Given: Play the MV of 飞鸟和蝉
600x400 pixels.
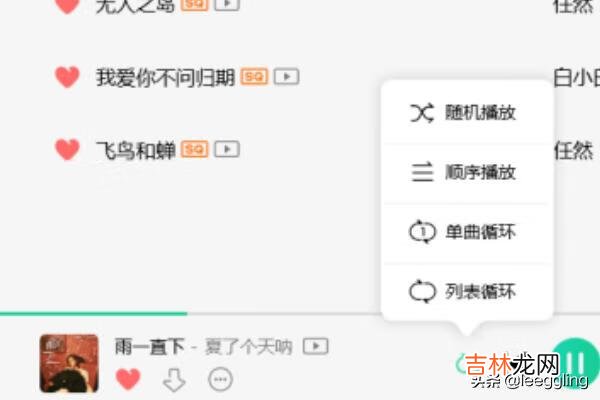Looking at the screenshot, I should point(227,149).
